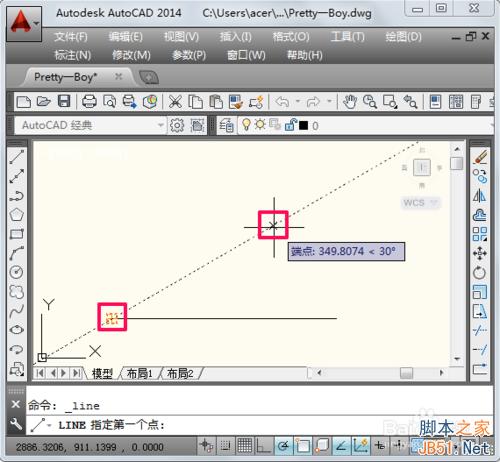The width and height of the screenshot is (500, 462).
Task: Open Plot Preview icon
Action: tap(109, 102)
